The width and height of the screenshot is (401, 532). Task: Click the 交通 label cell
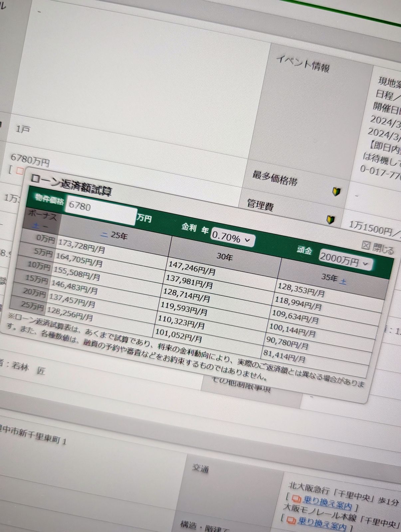pos(200,468)
